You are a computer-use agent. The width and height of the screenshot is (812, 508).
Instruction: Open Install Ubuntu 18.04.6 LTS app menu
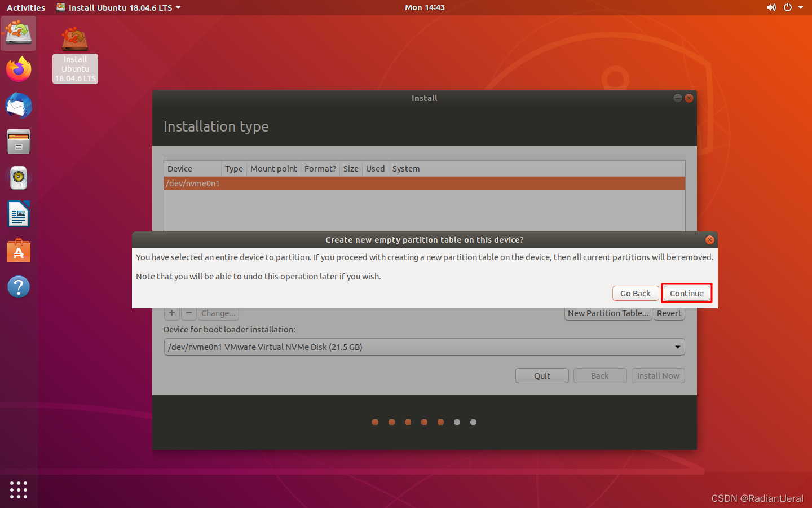pyautogui.click(x=119, y=7)
